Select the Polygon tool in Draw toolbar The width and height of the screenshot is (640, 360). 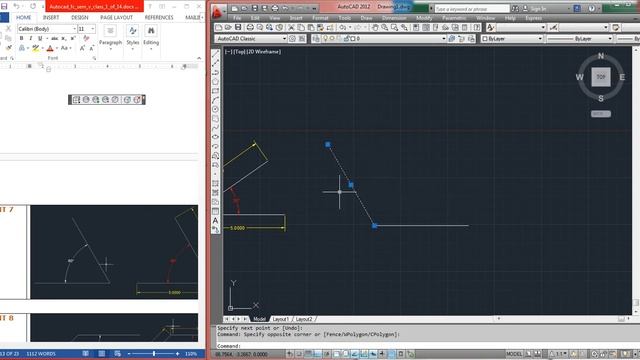216,81
